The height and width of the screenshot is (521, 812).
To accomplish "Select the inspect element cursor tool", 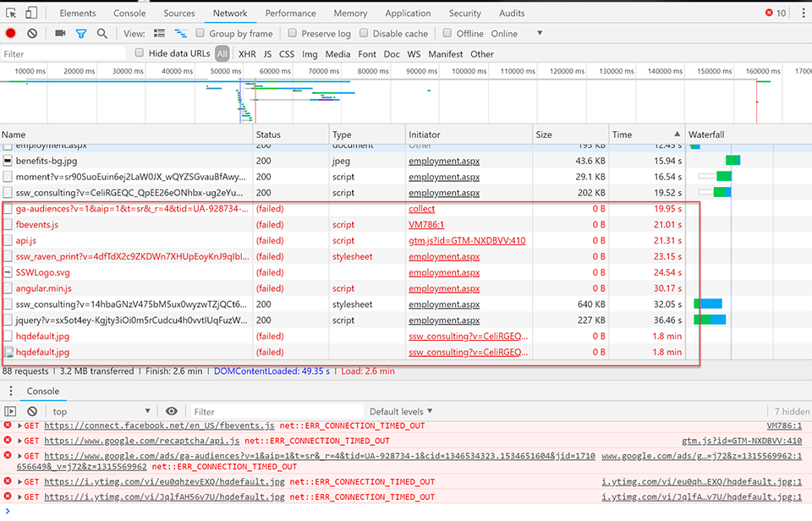I will tap(11, 14).
